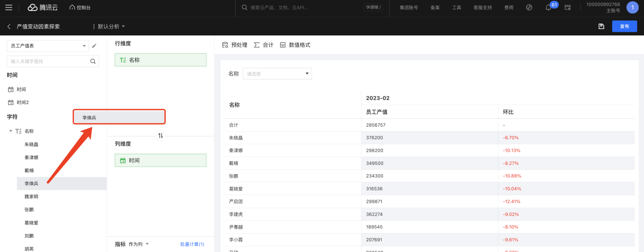Click the magnifier icon in field search
Image resolution: width=644 pixels, height=252 pixels.
click(93, 61)
